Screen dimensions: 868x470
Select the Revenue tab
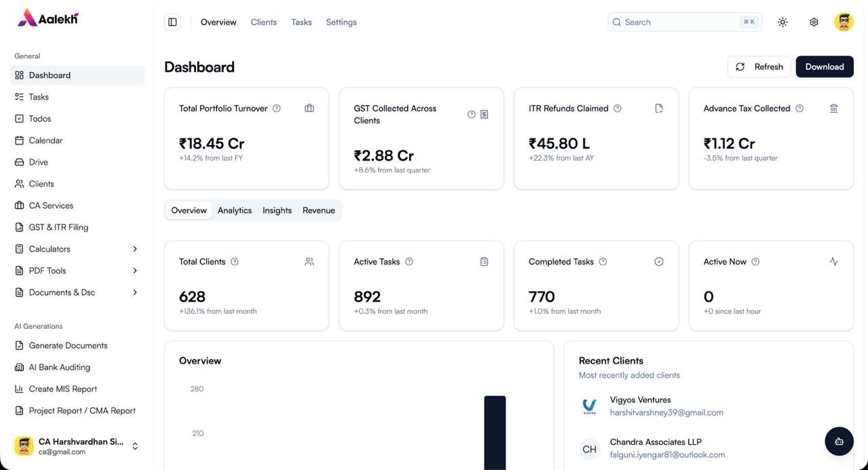click(x=319, y=210)
